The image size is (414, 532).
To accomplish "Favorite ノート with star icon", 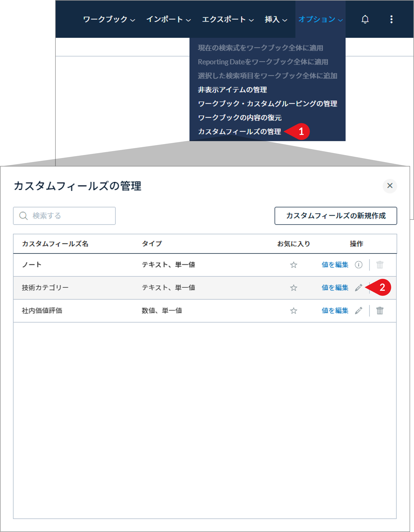I will [x=293, y=265].
